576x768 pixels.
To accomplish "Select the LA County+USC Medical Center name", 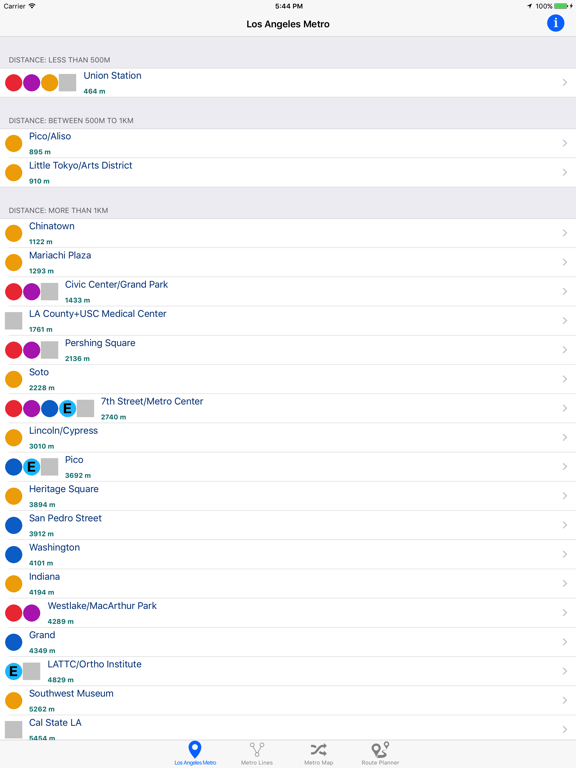I will [x=97, y=314].
